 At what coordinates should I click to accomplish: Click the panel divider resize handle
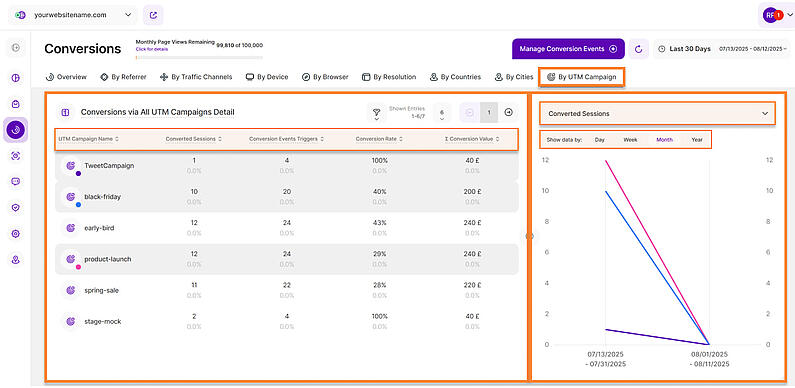529,236
